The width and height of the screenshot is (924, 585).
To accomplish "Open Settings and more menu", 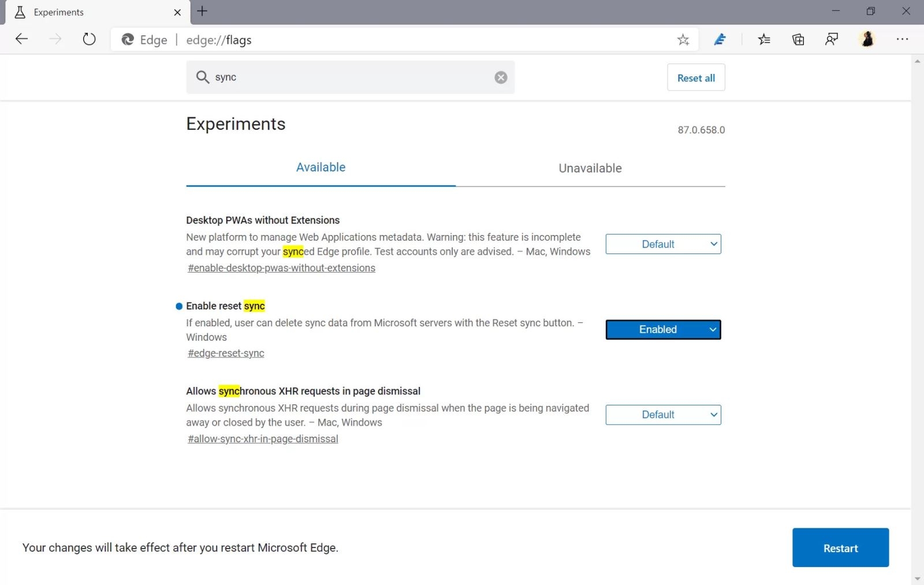I will coord(902,39).
